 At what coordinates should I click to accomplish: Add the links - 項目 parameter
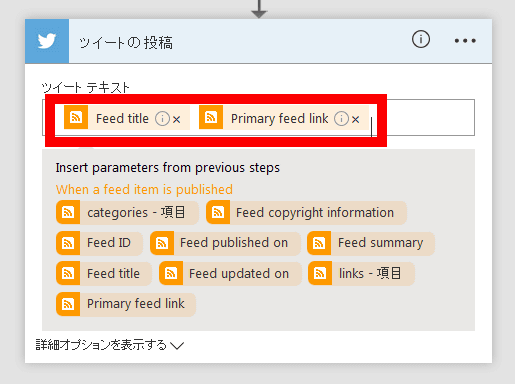(x=361, y=274)
